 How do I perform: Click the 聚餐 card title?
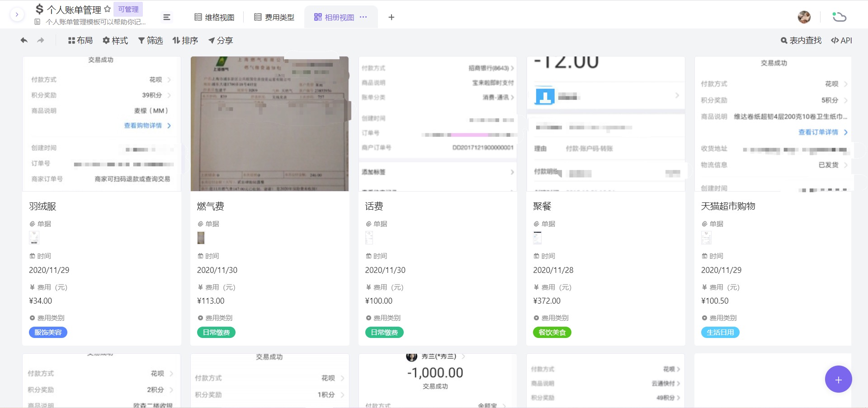542,206
